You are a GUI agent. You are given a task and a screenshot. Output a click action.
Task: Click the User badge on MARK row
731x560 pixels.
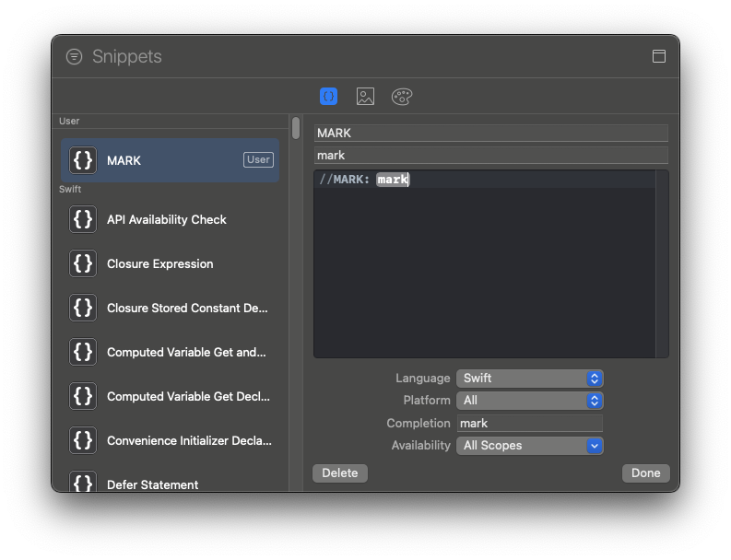coord(258,159)
